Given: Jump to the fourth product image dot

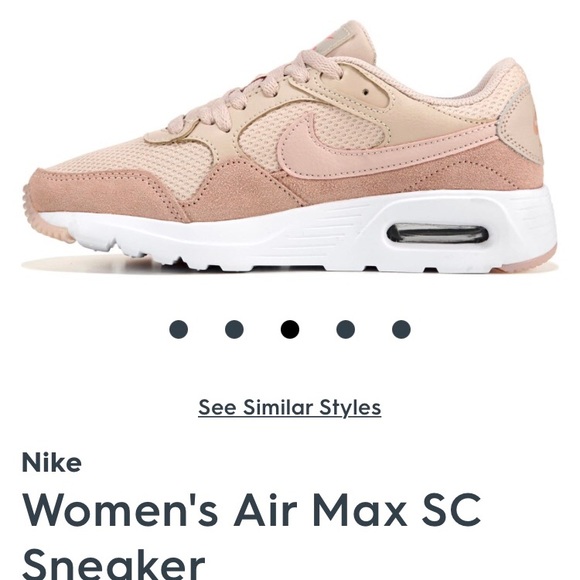Looking at the screenshot, I should [x=345, y=329].
